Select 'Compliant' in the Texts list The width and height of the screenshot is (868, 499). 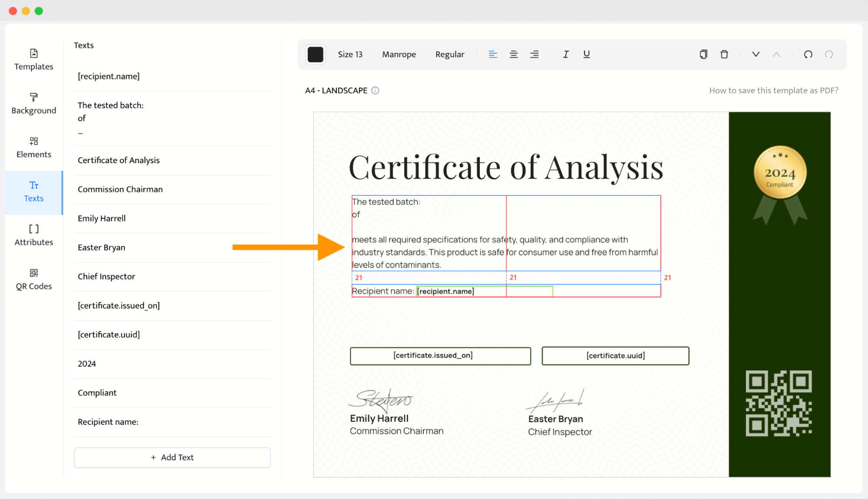172,393
